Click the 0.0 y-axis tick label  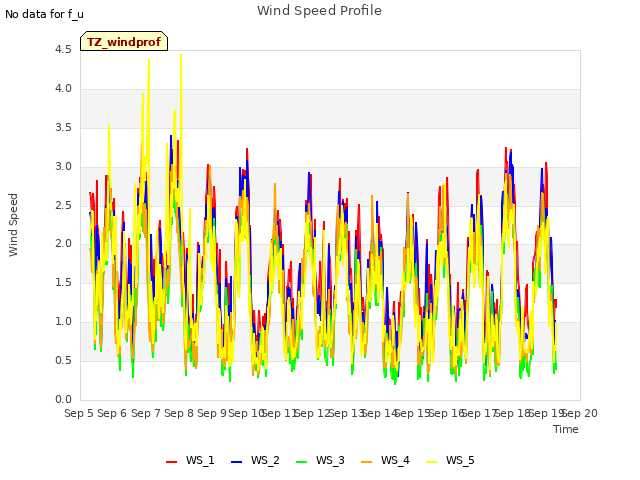pos(63,399)
